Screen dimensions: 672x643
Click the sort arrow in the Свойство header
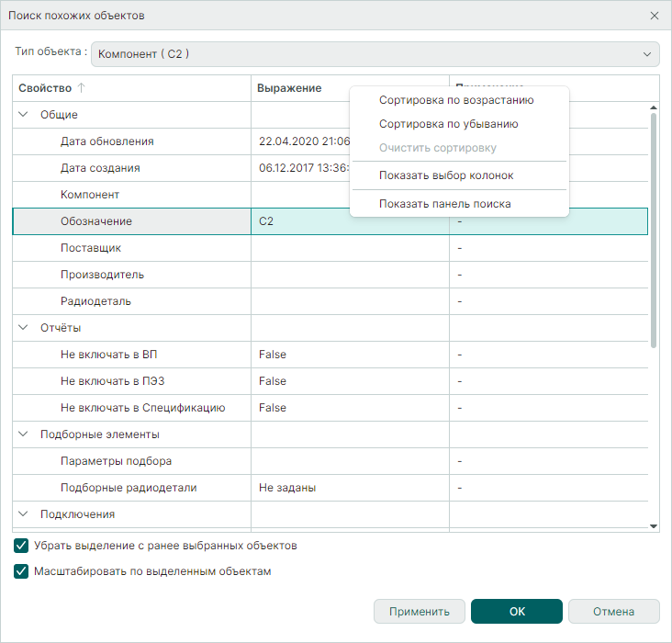(81, 88)
